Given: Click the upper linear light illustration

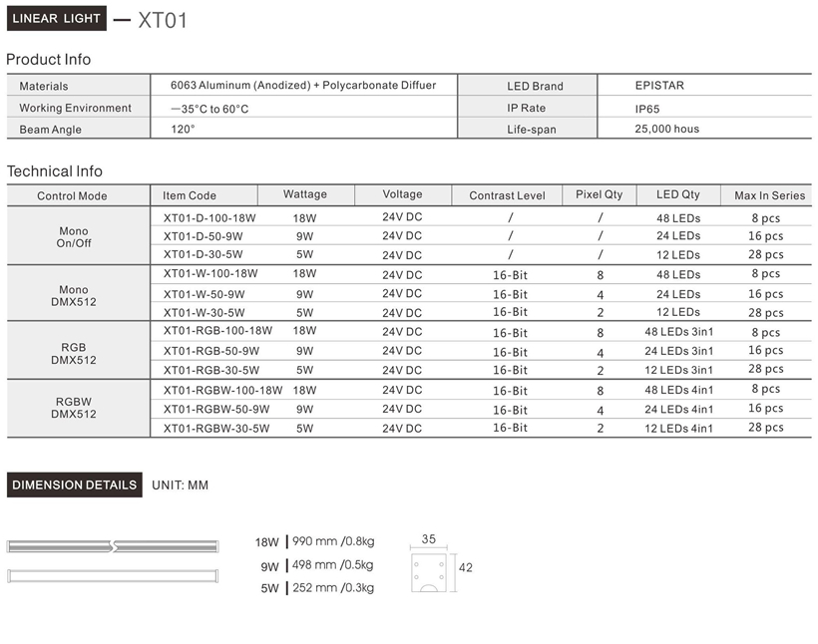Looking at the screenshot, I should coord(112,545).
